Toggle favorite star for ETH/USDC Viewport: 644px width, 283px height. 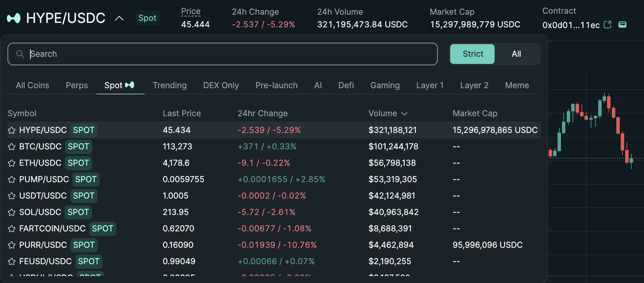tap(12, 163)
